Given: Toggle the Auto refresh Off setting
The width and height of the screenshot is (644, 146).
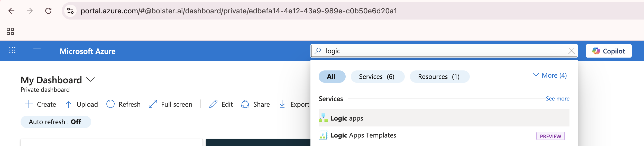Looking at the screenshot, I should click(56, 122).
